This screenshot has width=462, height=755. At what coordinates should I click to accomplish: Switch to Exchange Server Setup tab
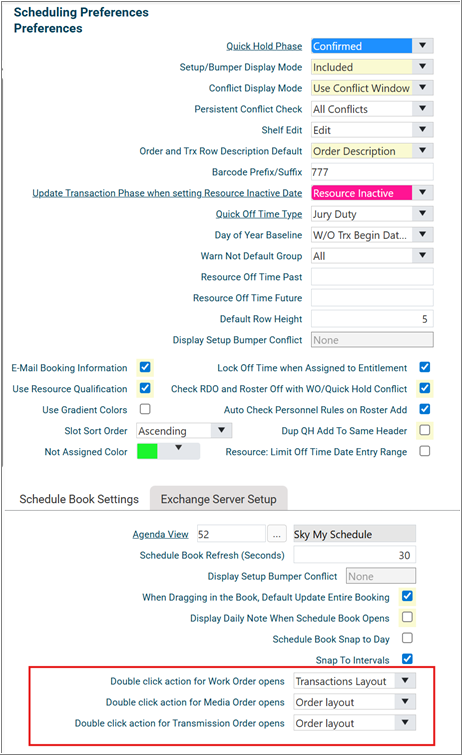point(219,499)
